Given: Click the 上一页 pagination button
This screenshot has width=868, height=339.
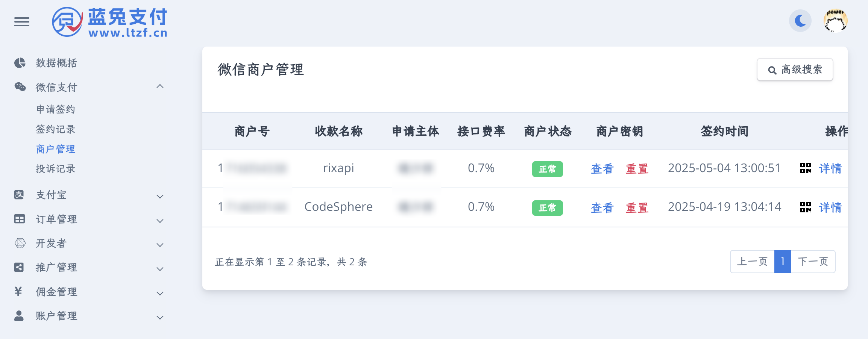Looking at the screenshot, I should point(752,262).
